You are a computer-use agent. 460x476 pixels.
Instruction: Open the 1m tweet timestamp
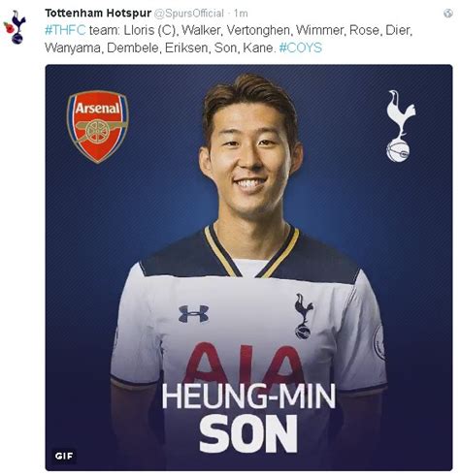click(x=241, y=14)
